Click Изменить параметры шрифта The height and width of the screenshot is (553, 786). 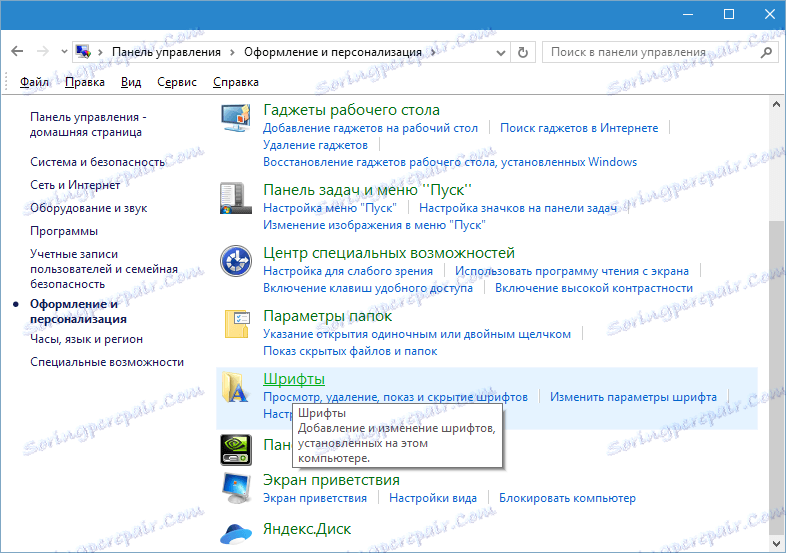click(633, 397)
